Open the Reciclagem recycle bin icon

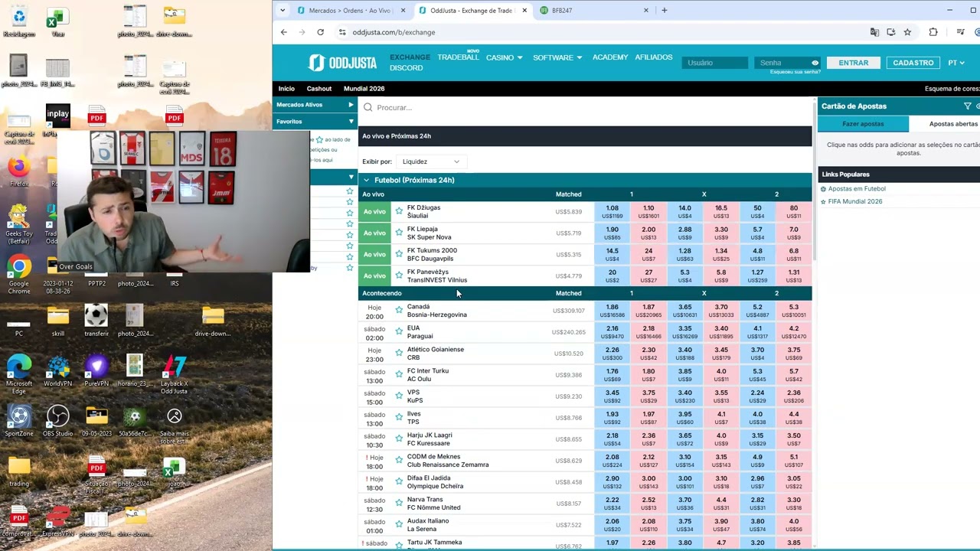click(x=19, y=21)
